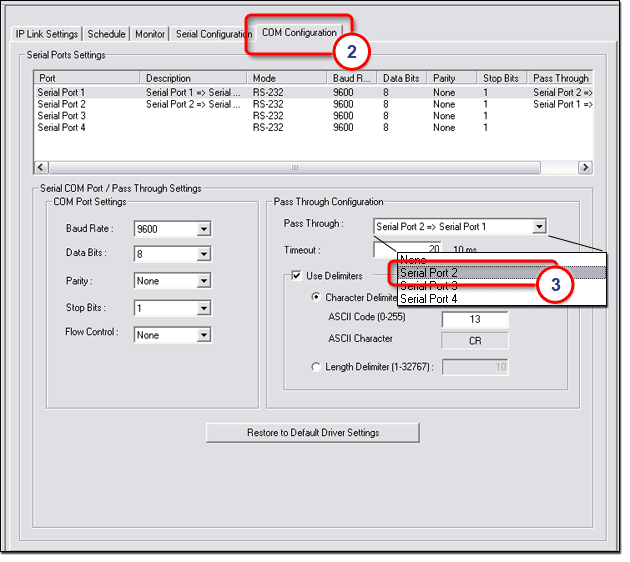This screenshot has width=630, height=562.
Task: Select the Length Delimiter radio button
Action: (x=317, y=367)
